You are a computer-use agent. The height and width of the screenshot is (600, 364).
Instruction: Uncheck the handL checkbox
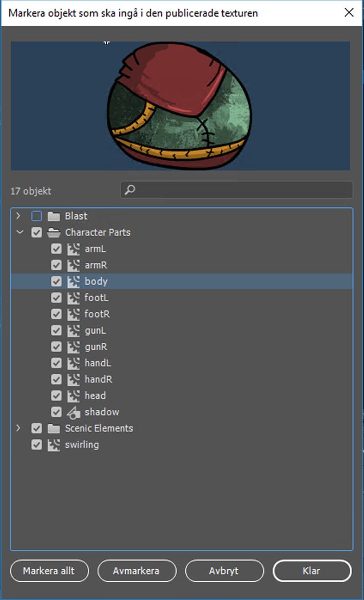coord(56,363)
